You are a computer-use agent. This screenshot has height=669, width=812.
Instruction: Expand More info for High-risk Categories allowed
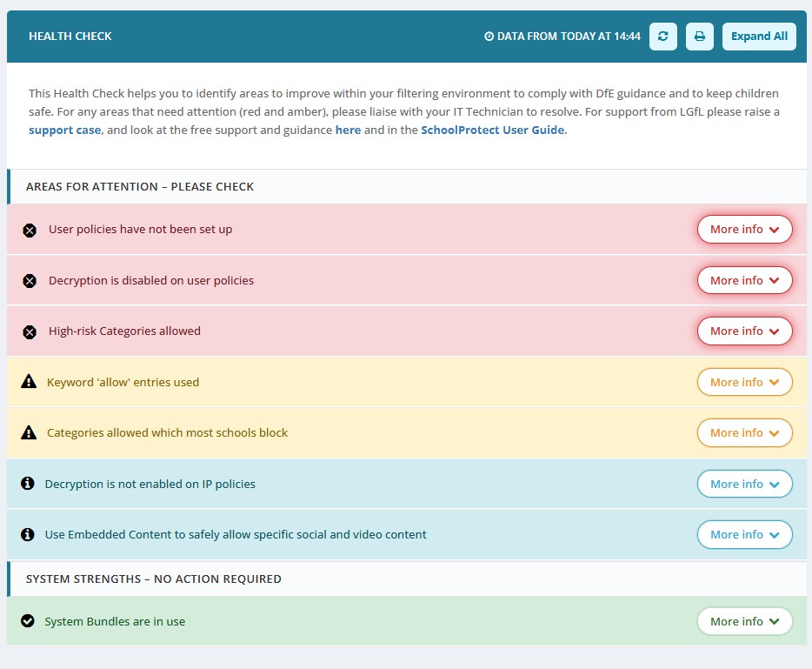click(744, 331)
